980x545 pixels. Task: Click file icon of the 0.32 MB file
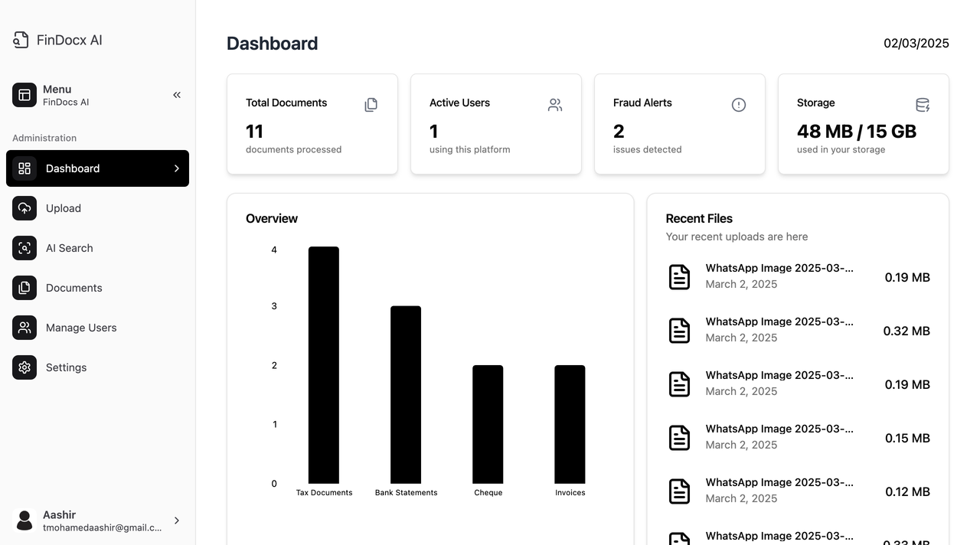click(680, 331)
